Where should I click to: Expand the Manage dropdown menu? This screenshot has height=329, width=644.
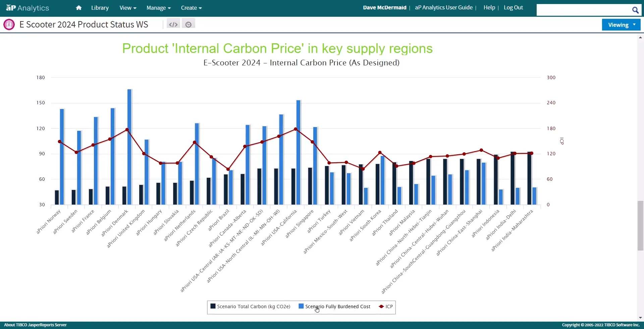158,8
